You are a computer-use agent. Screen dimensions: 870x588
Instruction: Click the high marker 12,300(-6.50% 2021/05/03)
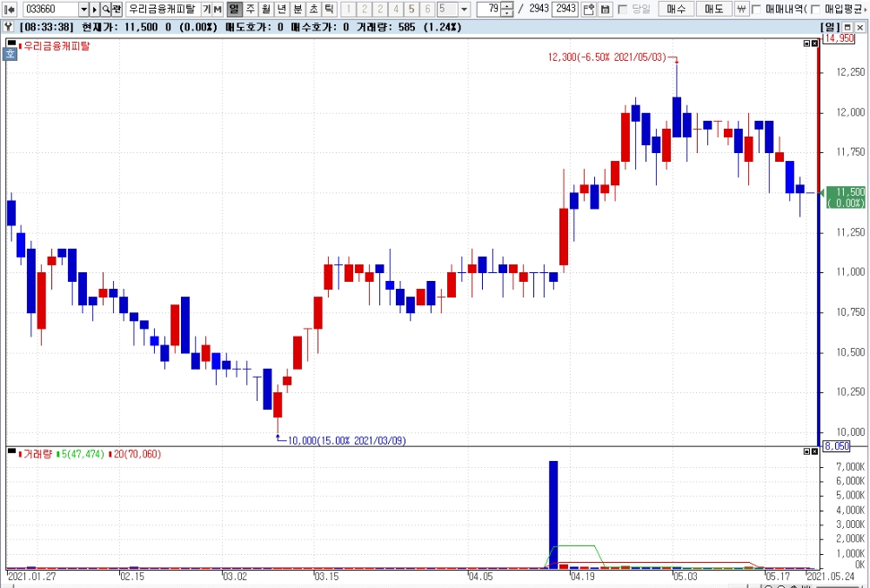(607, 57)
